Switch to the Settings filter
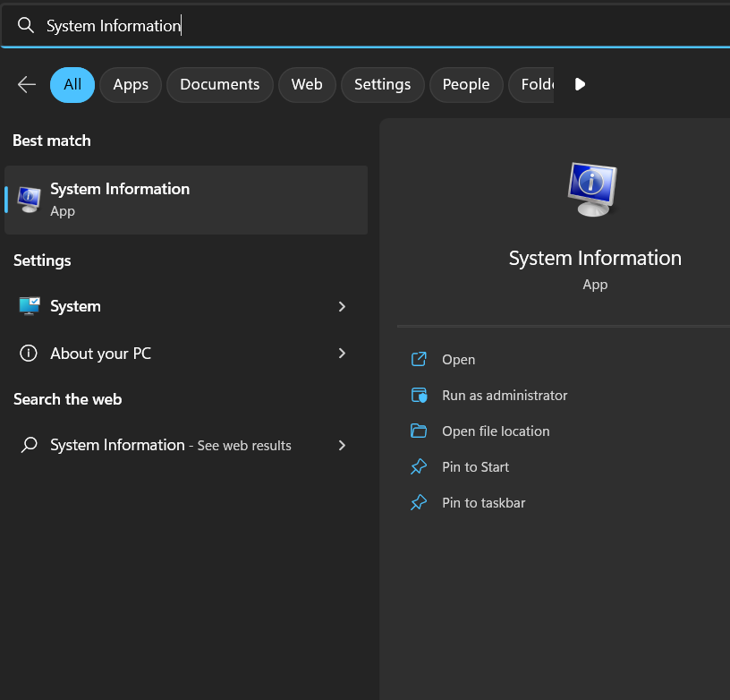This screenshot has height=700, width=730. coord(382,85)
